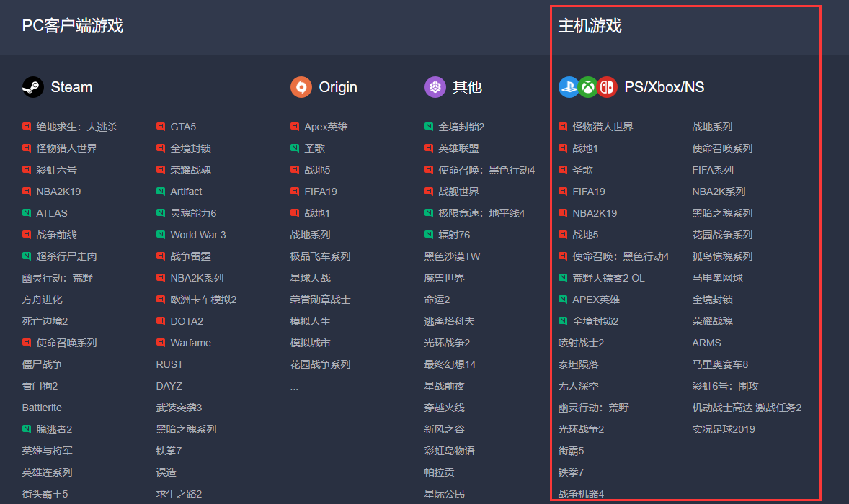The width and height of the screenshot is (849, 504).
Task: Select 方舟进化 in the Steam list
Action: click(x=43, y=300)
